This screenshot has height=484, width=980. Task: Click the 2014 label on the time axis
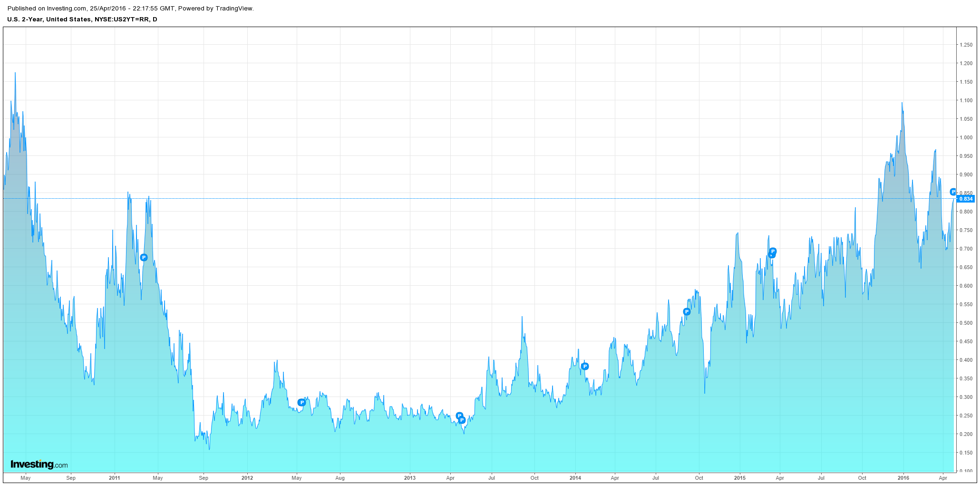[x=575, y=478]
